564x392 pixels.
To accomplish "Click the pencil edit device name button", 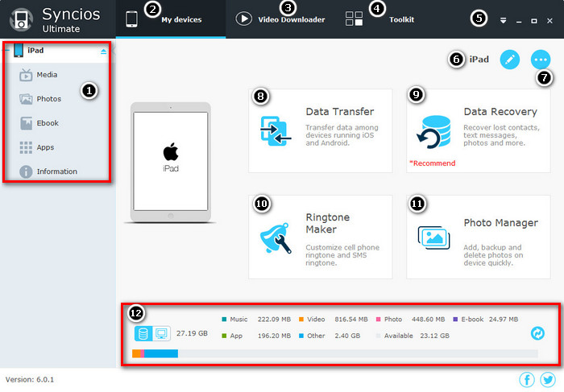I will (x=510, y=60).
